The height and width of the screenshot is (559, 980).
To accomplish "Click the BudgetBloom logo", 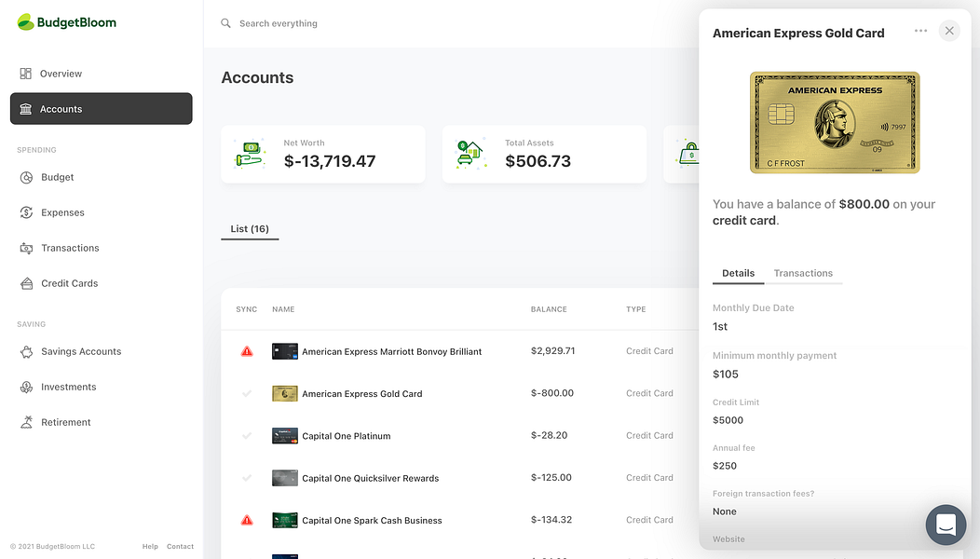I will pyautogui.click(x=66, y=22).
